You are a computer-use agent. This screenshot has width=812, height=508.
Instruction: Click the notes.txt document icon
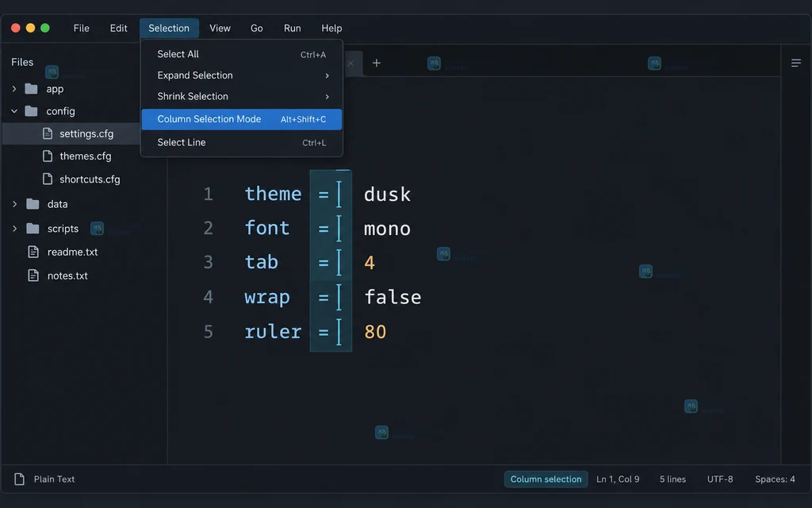(33, 275)
